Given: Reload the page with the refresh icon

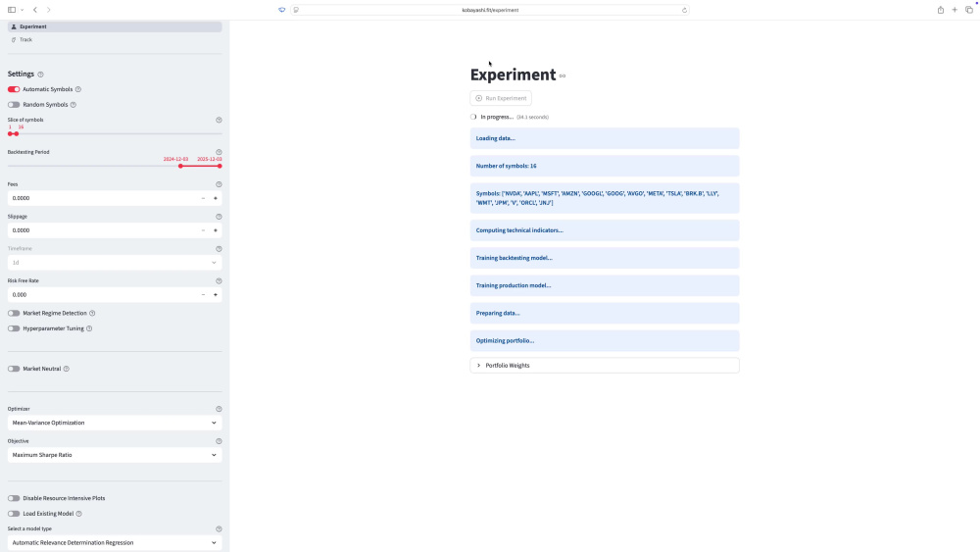Looking at the screenshot, I should [684, 10].
